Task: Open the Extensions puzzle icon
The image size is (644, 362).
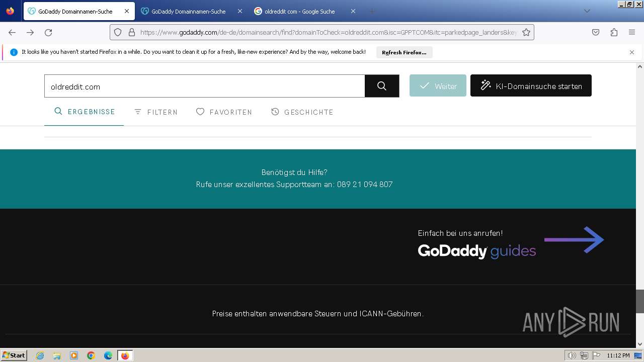Action: 614,32
